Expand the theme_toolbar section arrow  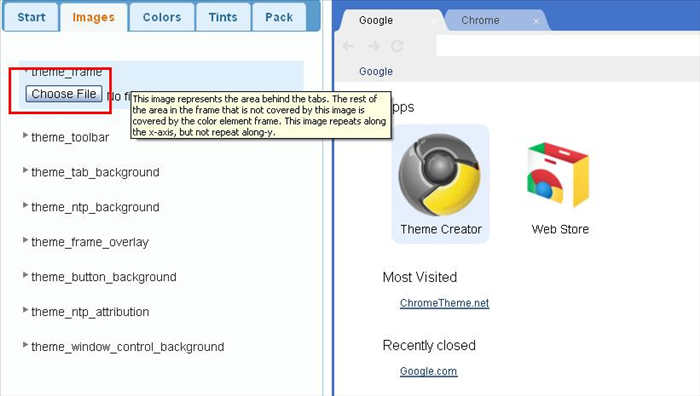click(x=25, y=135)
